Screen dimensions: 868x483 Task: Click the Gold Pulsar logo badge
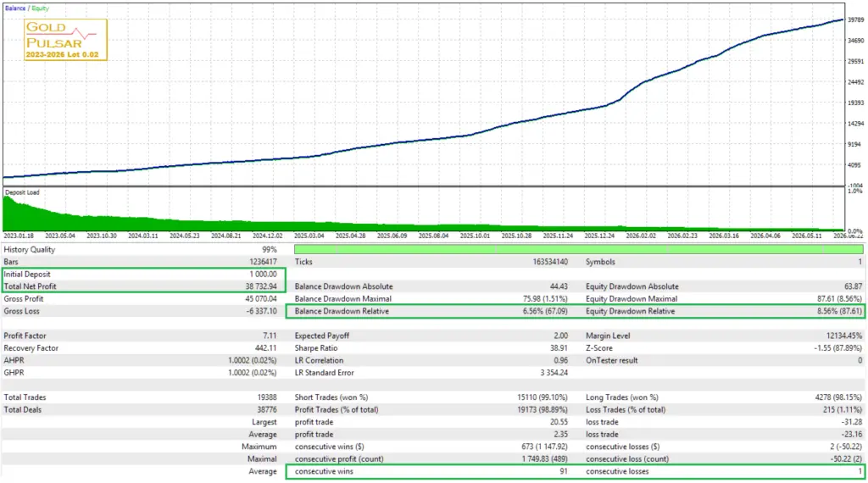pyautogui.click(x=65, y=40)
